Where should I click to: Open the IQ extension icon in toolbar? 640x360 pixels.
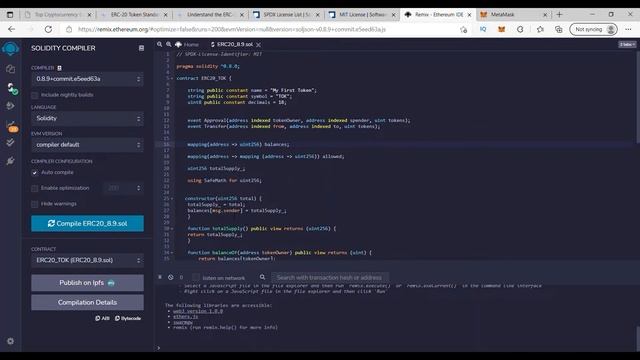pos(483,29)
